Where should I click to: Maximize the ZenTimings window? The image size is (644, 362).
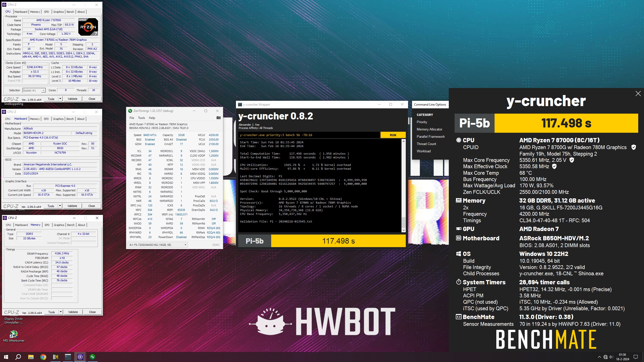(x=206, y=111)
